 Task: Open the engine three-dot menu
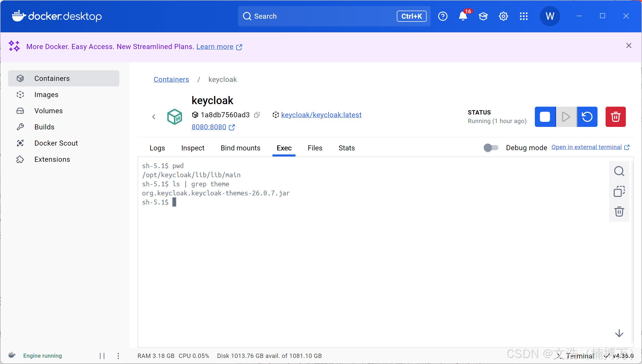tap(118, 356)
